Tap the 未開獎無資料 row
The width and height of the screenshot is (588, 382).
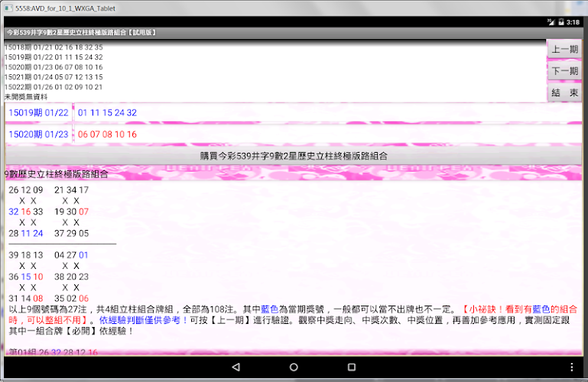click(26, 96)
